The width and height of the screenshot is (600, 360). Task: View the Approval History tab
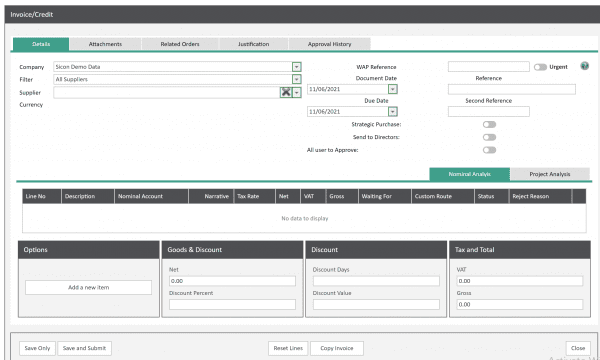pos(329,44)
